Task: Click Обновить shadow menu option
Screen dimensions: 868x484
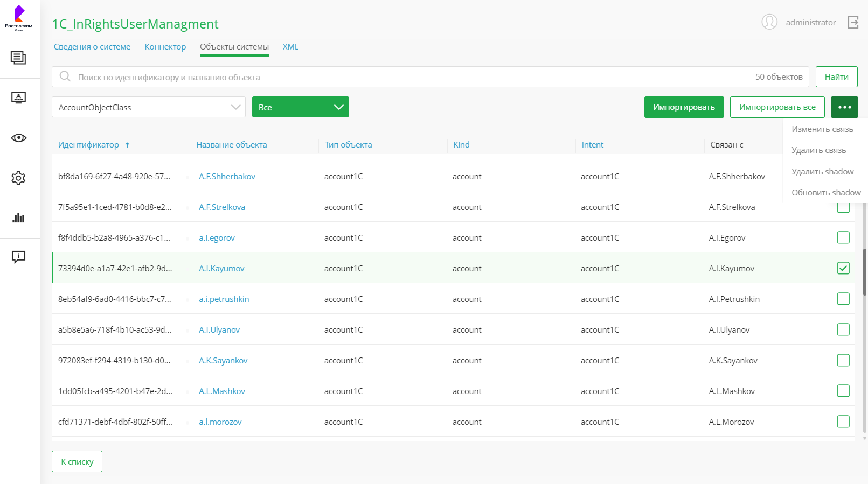Action: (826, 193)
